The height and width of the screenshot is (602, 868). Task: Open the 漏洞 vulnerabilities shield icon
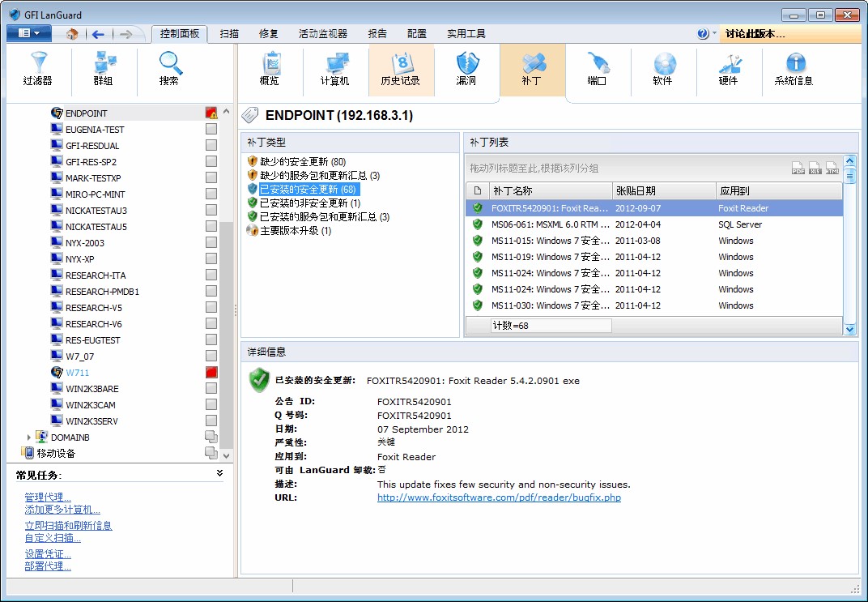(x=466, y=62)
